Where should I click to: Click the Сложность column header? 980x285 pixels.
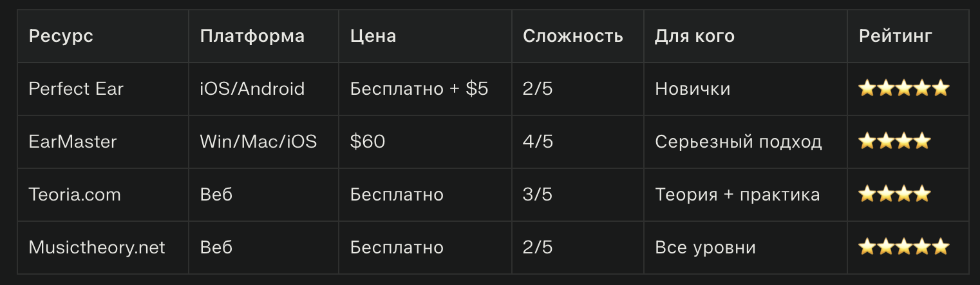pyautogui.click(x=573, y=36)
